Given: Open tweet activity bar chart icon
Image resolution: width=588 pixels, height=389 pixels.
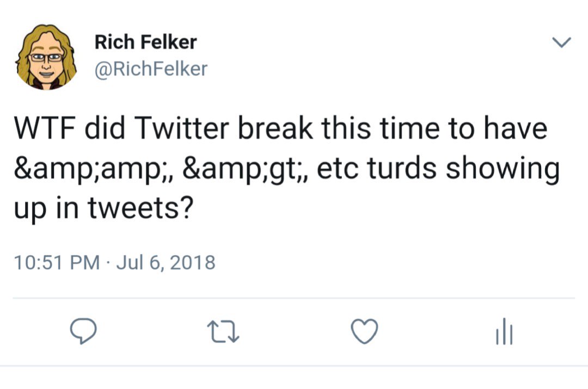Looking at the screenshot, I should (504, 332).
